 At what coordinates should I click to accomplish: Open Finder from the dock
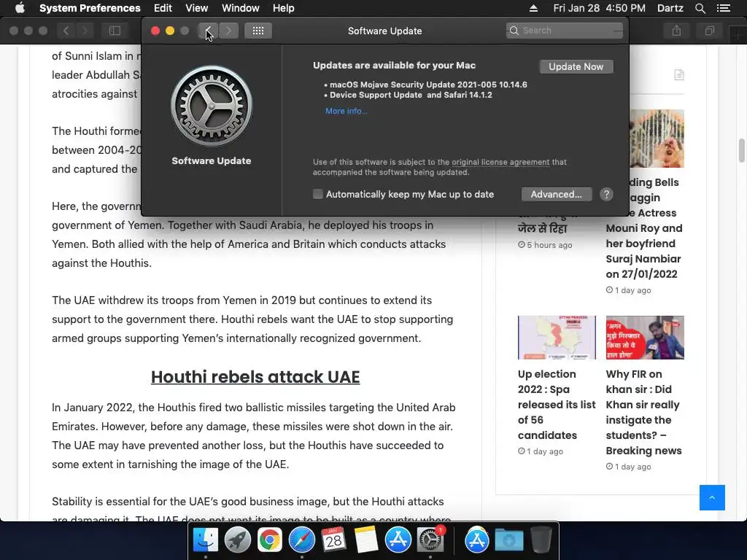click(206, 540)
